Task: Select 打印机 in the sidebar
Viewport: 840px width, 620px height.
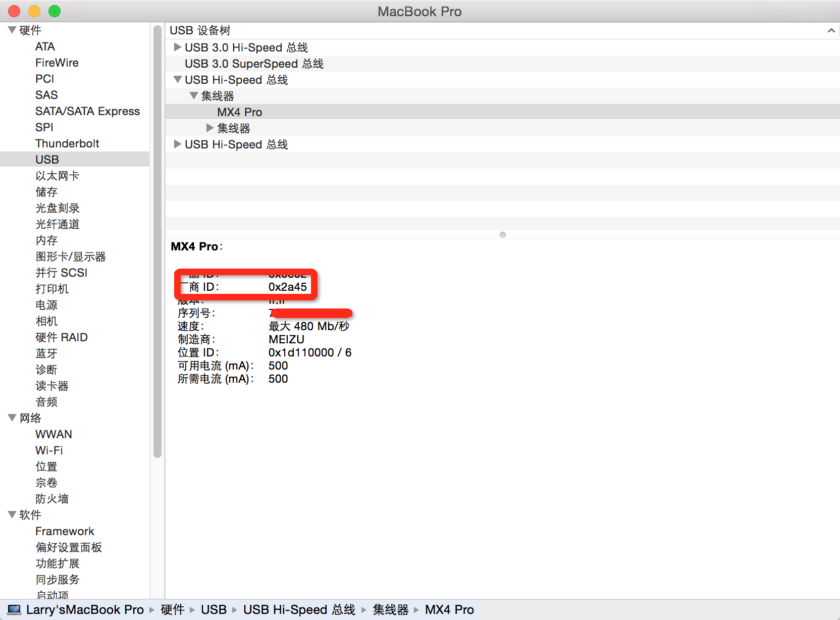Action: pos(52,289)
